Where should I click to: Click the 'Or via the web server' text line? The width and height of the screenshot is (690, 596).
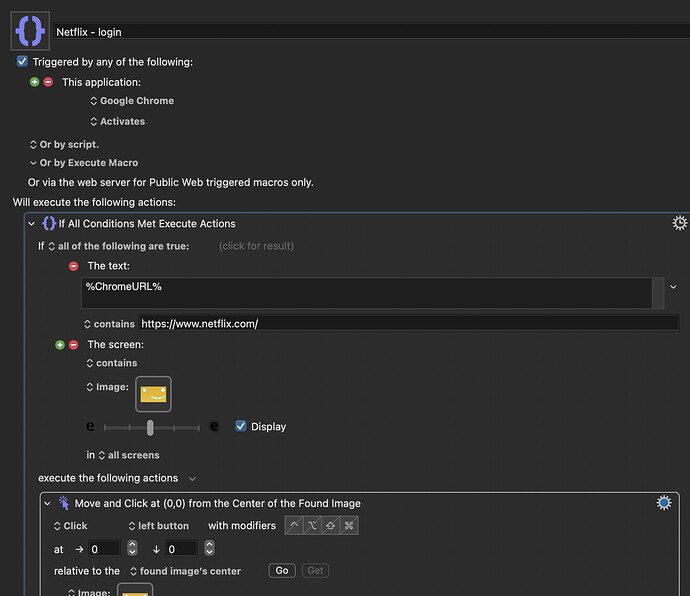coord(171,183)
